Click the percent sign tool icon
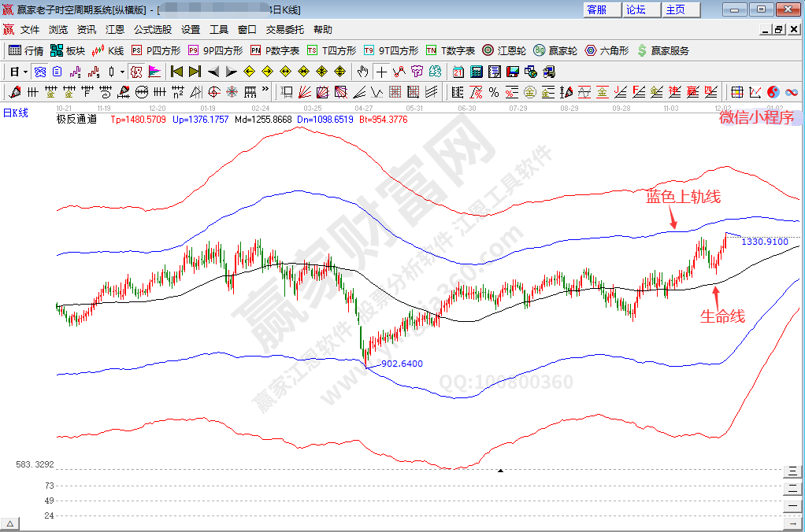Image resolution: width=805 pixels, height=532 pixels. (x=494, y=92)
